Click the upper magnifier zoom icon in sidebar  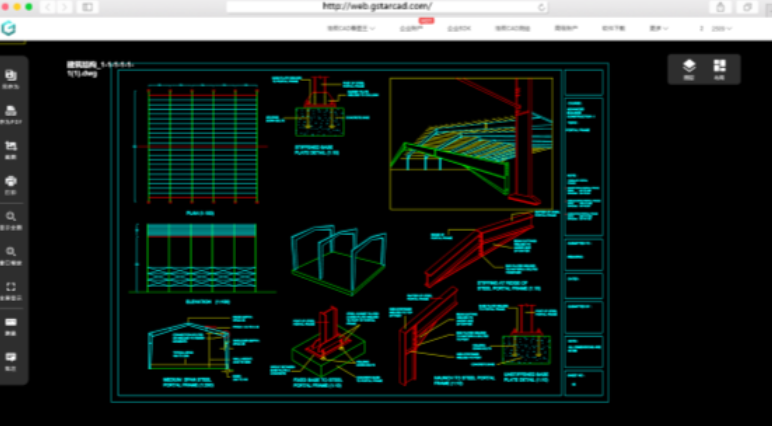coord(12,220)
